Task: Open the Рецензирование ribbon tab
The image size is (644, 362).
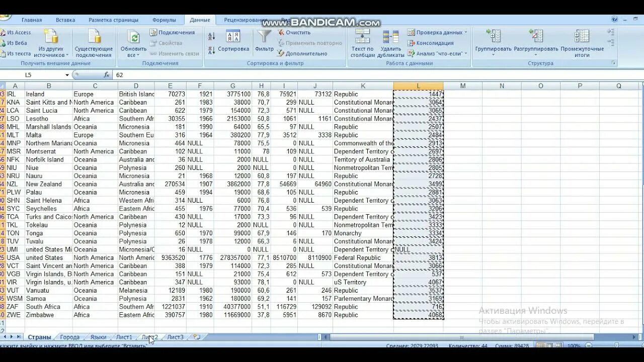Action: (246, 20)
